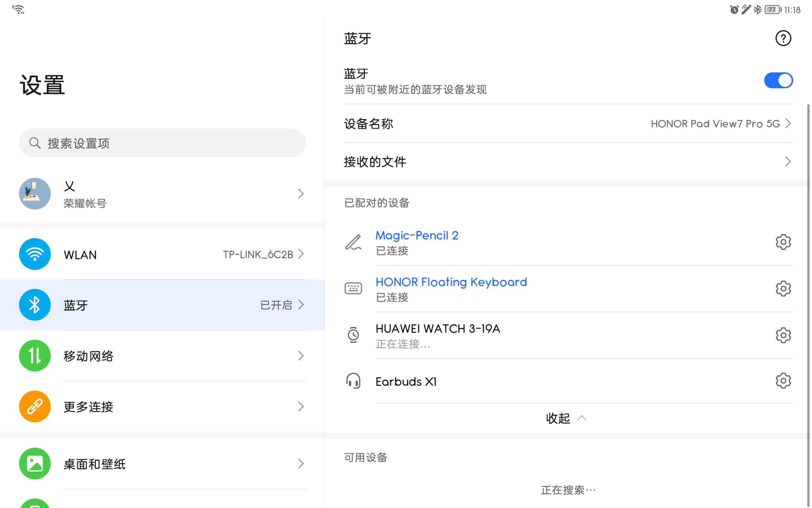The height and width of the screenshot is (508, 812).
Task: Open Bluetooth help question mark icon
Action: 783,38
